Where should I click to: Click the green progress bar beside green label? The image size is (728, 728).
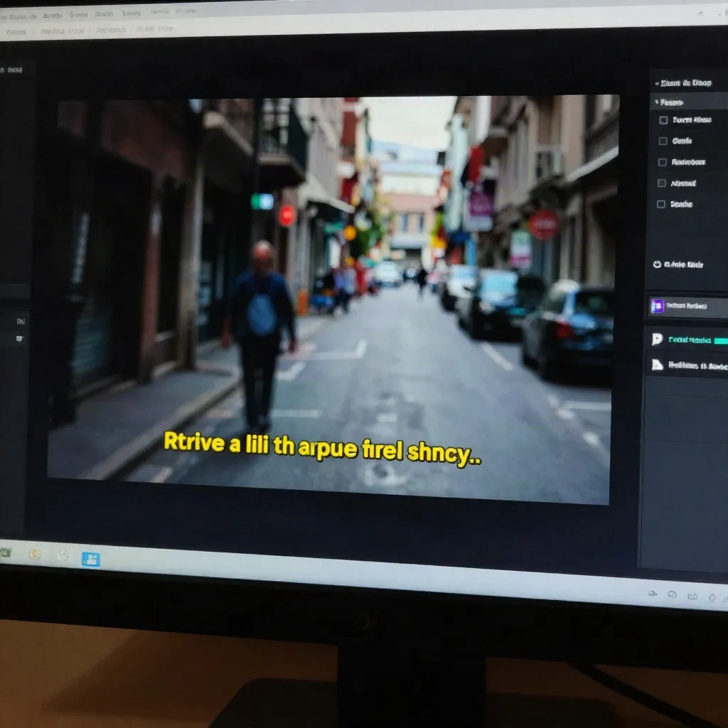point(721,341)
